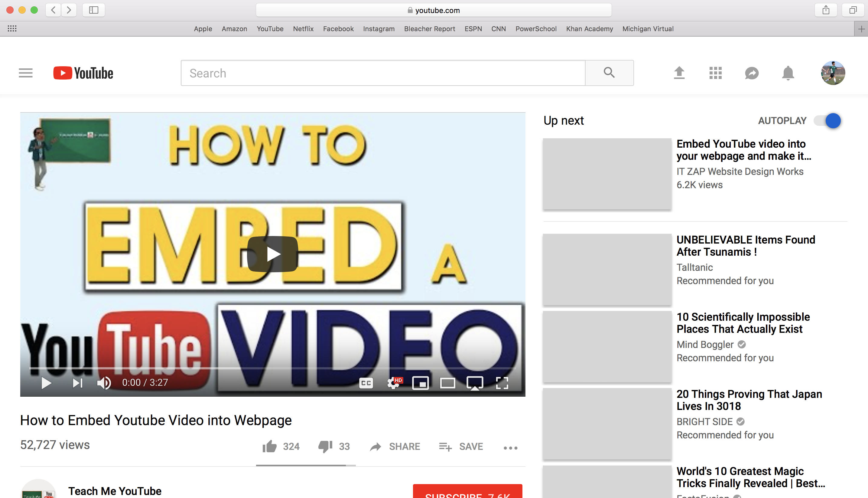
Task: Open the Khan Academy bookmark
Action: [589, 29]
